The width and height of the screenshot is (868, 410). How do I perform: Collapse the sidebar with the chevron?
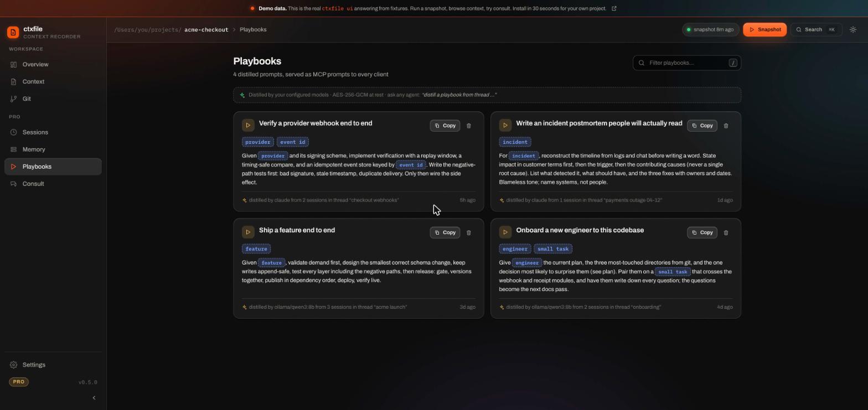pyautogui.click(x=94, y=398)
